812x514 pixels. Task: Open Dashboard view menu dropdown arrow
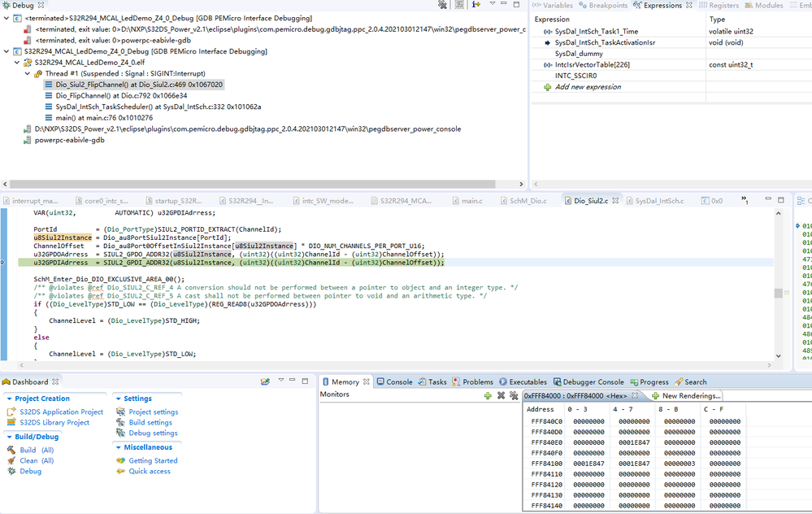point(280,381)
